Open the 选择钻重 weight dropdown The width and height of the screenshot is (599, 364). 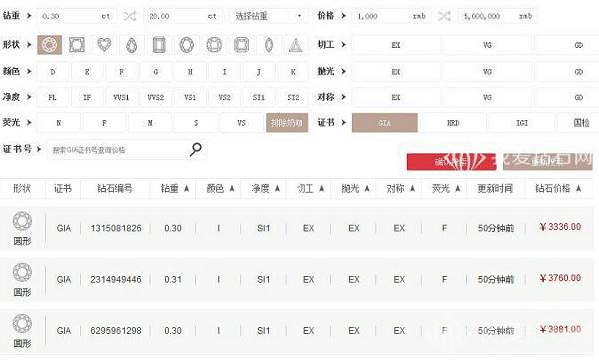pos(269,16)
